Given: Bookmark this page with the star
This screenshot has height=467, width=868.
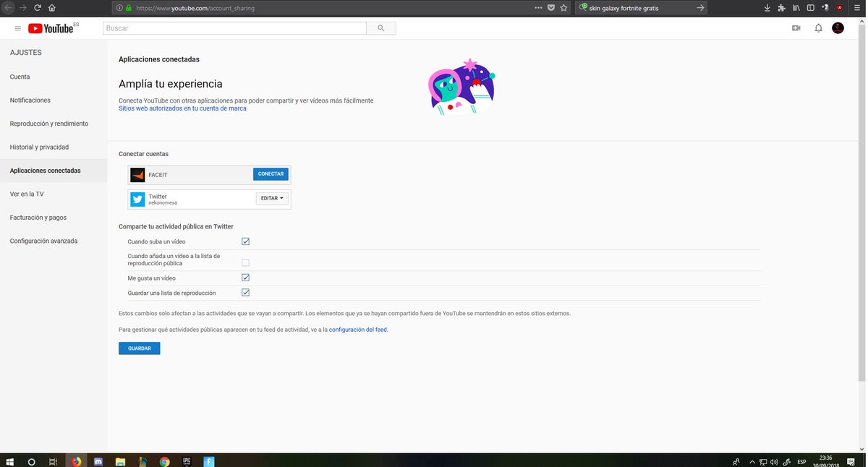Looking at the screenshot, I should [563, 8].
